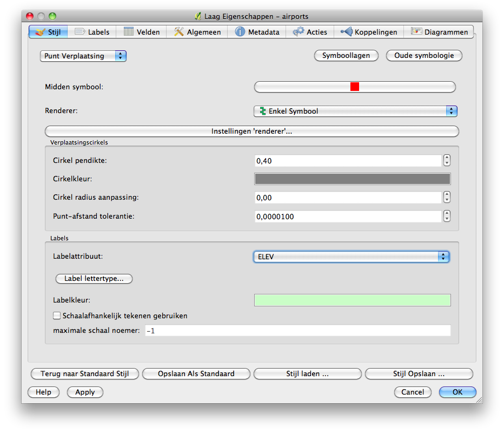Click the Stijl Opslaan ... button
This screenshot has width=504, height=433.
click(x=419, y=374)
